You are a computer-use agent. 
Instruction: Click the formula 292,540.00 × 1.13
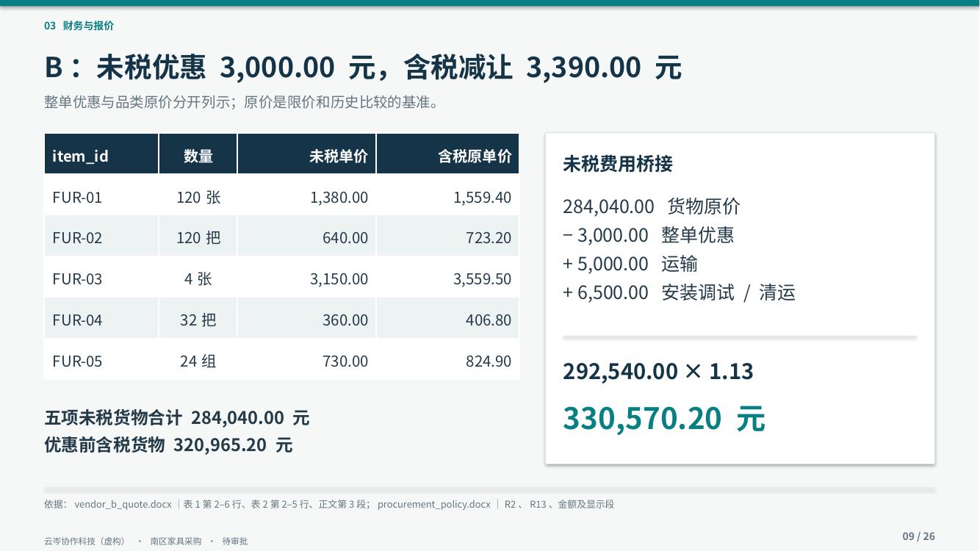click(658, 371)
